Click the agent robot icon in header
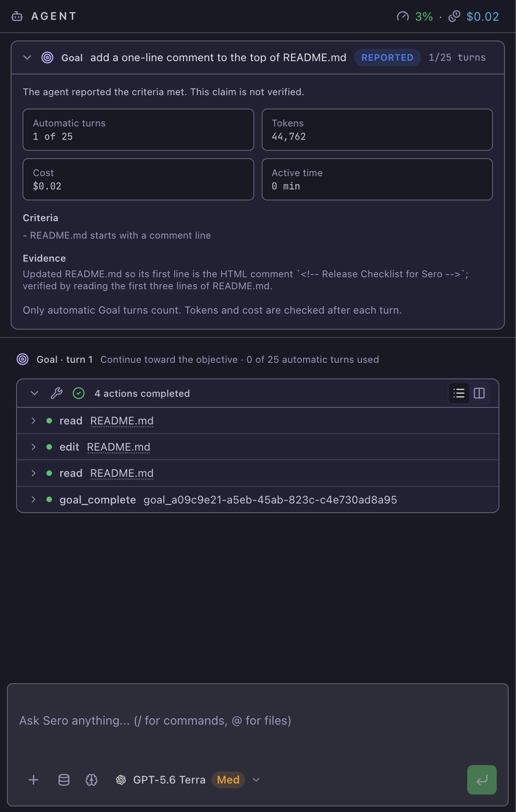 pos(17,17)
